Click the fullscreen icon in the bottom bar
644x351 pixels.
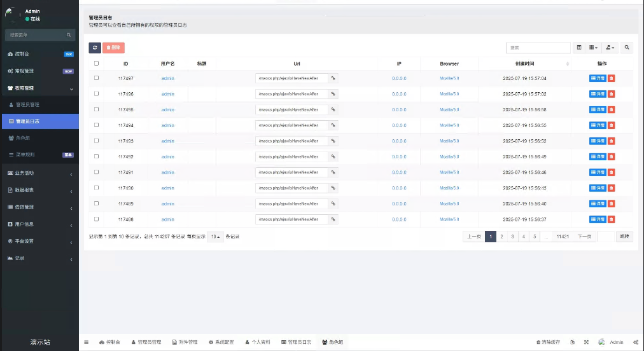(x=586, y=342)
